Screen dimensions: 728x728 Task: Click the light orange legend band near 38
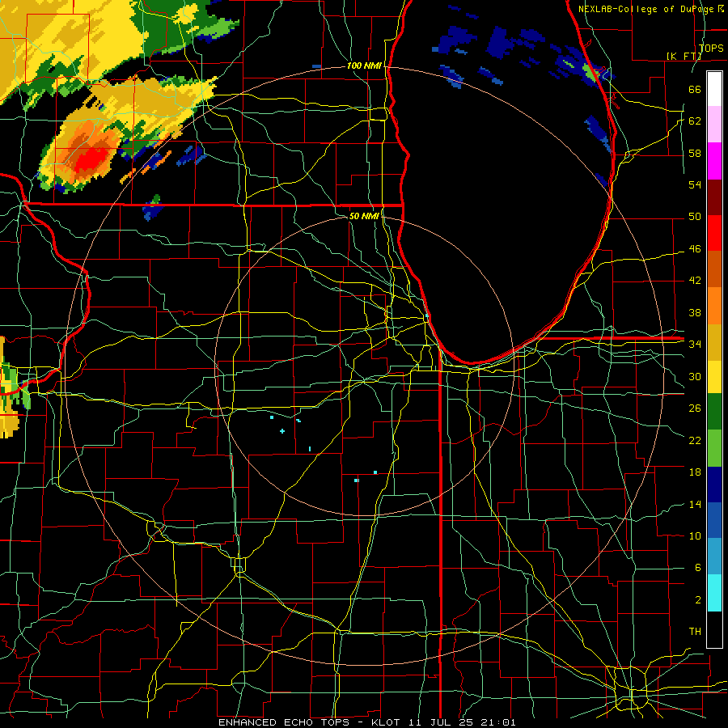point(714,306)
